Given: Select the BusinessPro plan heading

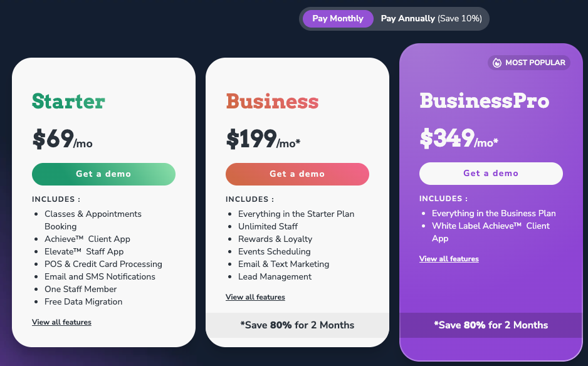Looking at the screenshot, I should tap(485, 100).
